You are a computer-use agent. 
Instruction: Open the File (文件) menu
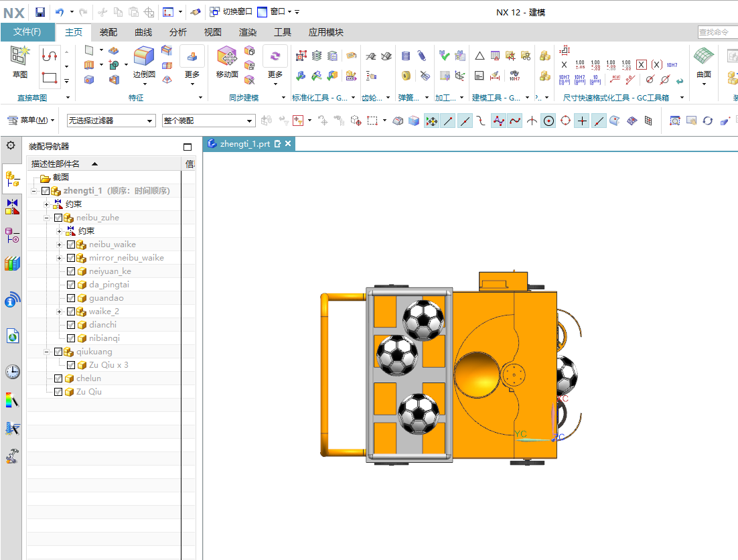pos(27,32)
